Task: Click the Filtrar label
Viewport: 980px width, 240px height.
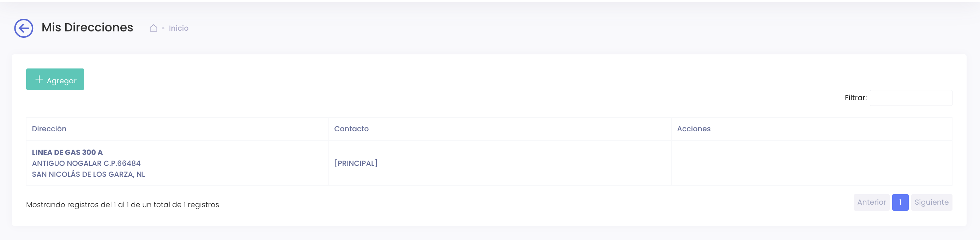Action: click(x=855, y=98)
